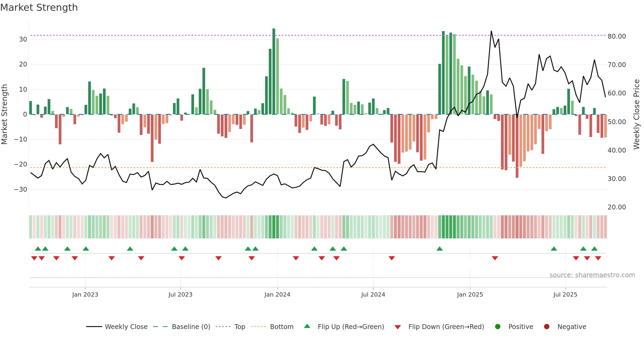The height and width of the screenshot is (362, 644).
Task: Select the only green flip-up marker between Jul 2024 and Jan 2025
Action: pos(440,249)
